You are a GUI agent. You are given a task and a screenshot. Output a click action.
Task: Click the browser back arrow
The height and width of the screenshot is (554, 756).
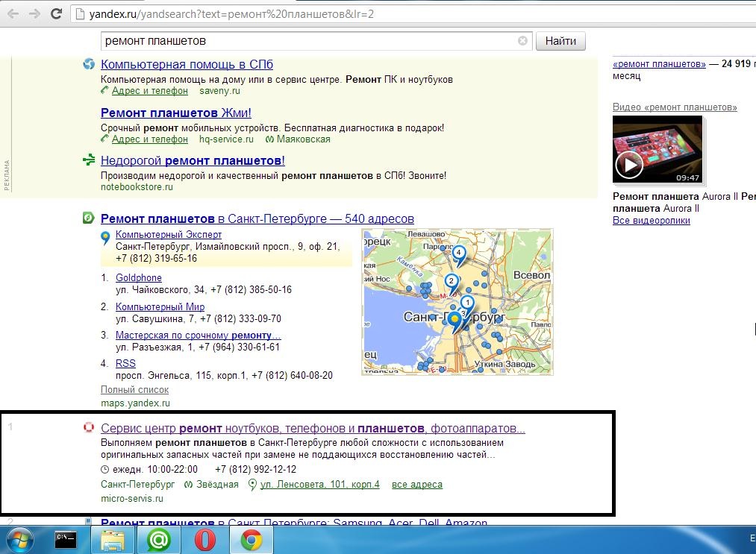click(x=13, y=13)
